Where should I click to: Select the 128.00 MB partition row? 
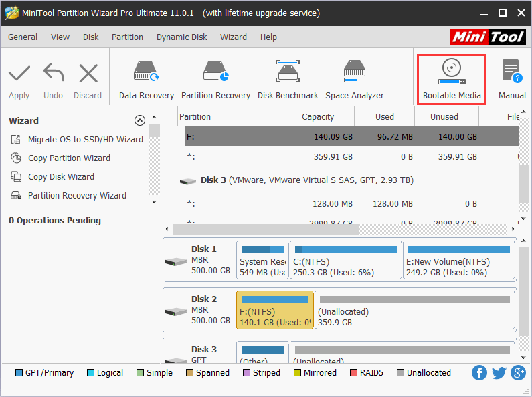(x=351, y=204)
